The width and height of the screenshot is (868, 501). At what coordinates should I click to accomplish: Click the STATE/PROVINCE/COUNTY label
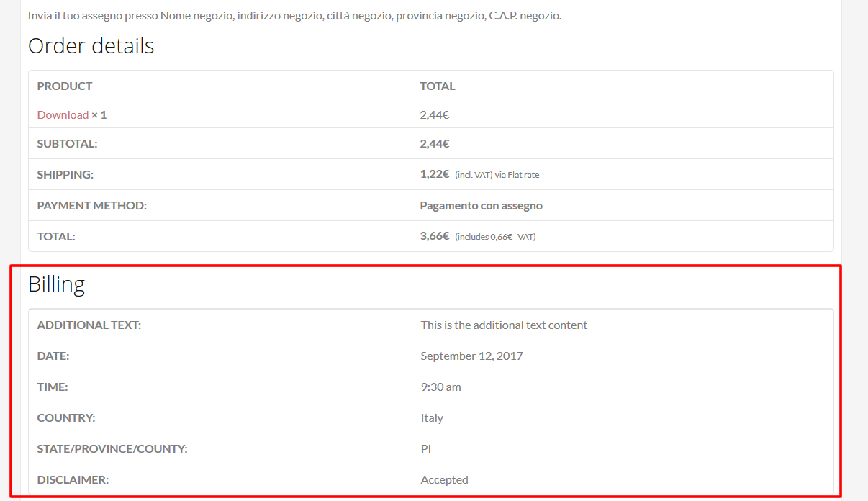(x=112, y=448)
